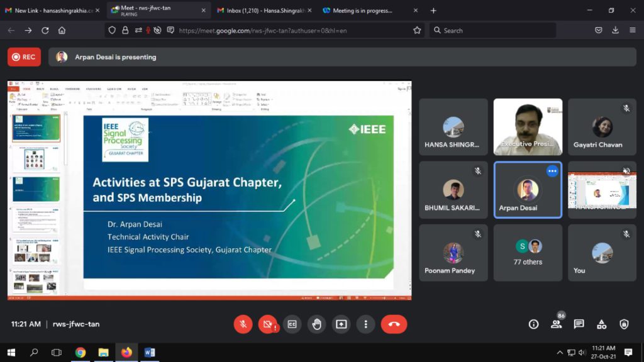Go to browser home page
This screenshot has width=644, height=362.
click(62, 30)
